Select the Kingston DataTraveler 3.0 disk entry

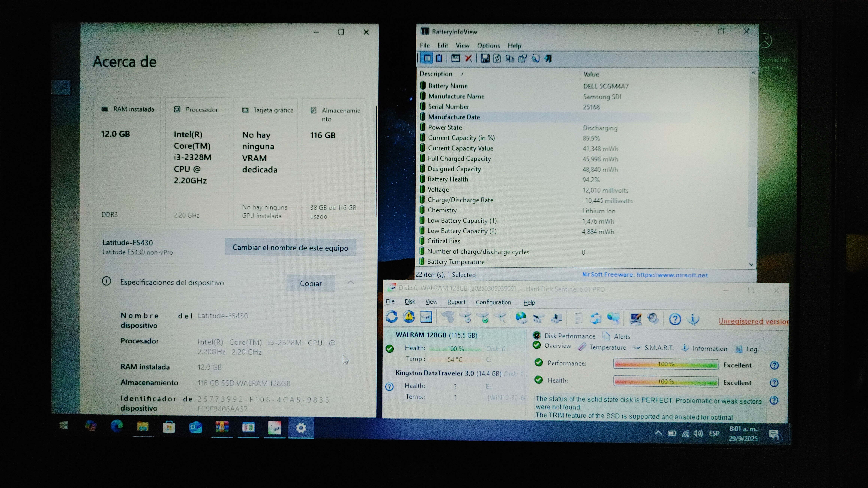click(435, 373)
